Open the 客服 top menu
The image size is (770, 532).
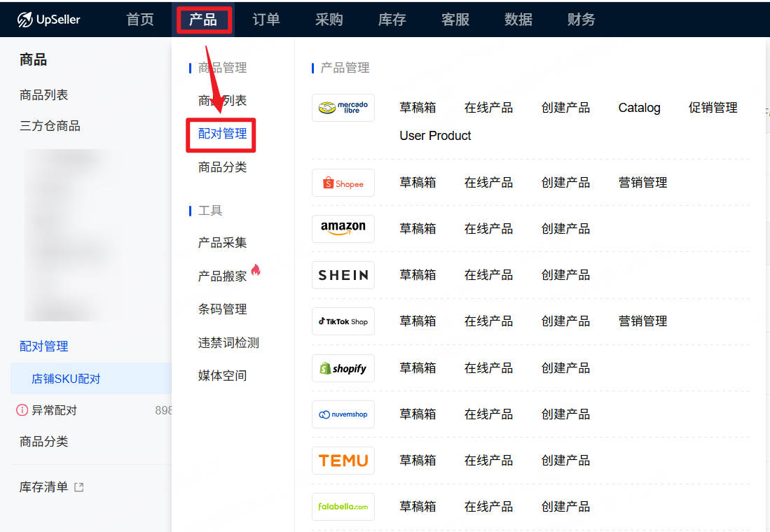tap(455, 19)
